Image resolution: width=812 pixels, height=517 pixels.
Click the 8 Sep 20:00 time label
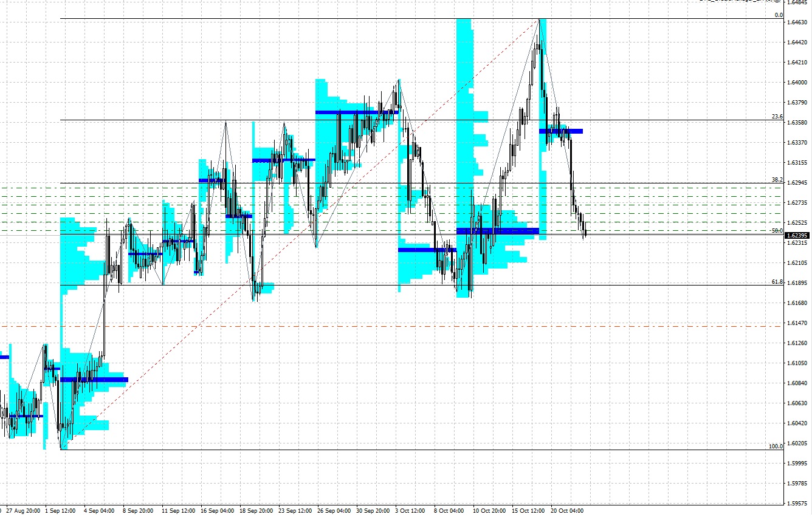pos(138,512)
